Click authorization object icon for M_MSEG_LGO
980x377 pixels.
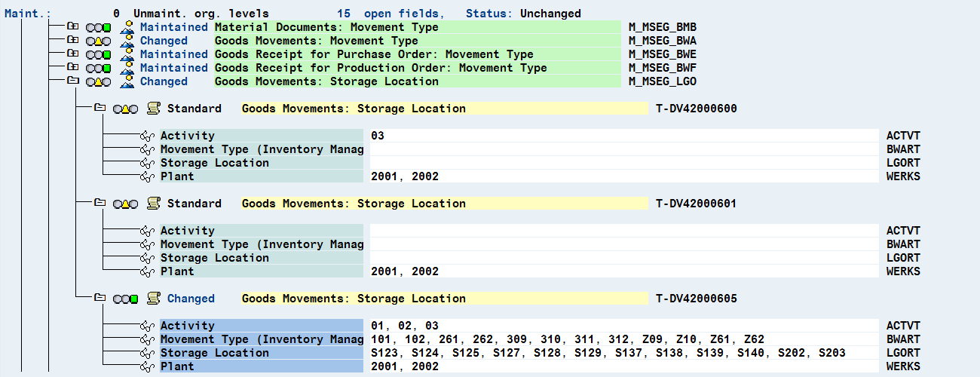pos(127,81)
